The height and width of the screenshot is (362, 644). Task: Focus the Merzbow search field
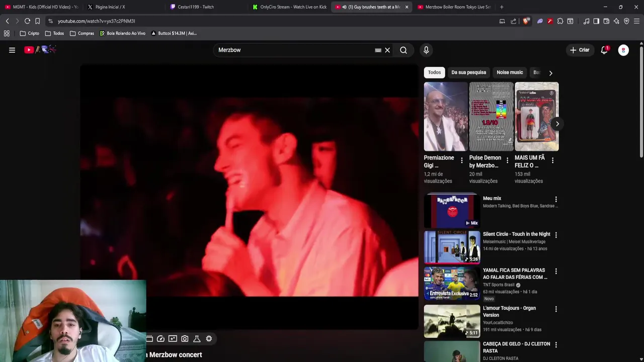pos(294,50)
